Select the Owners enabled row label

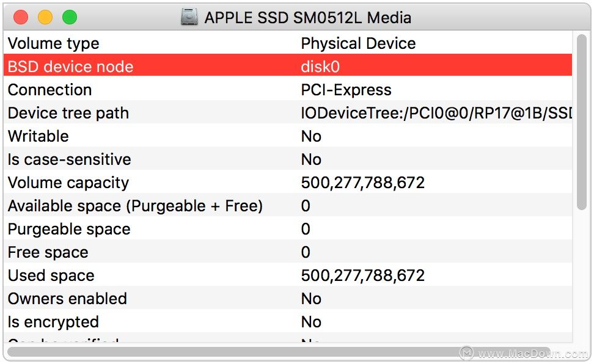[67, 299]
